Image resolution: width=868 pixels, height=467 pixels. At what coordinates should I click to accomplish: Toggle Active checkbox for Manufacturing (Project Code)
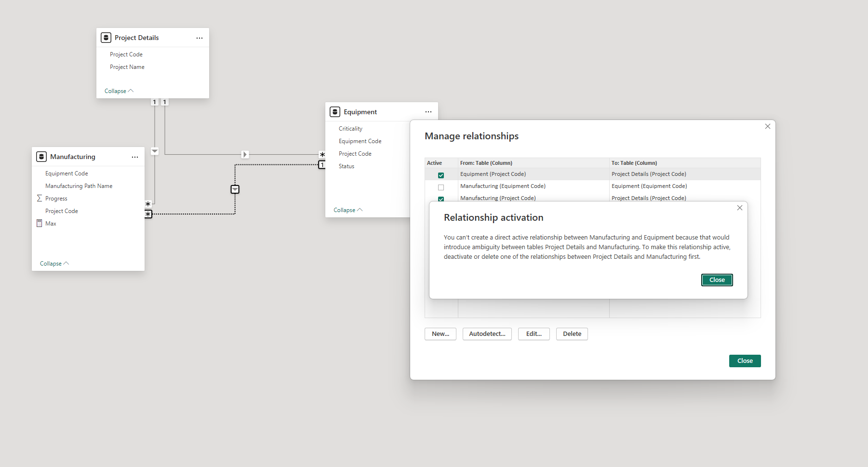(441, 199)
